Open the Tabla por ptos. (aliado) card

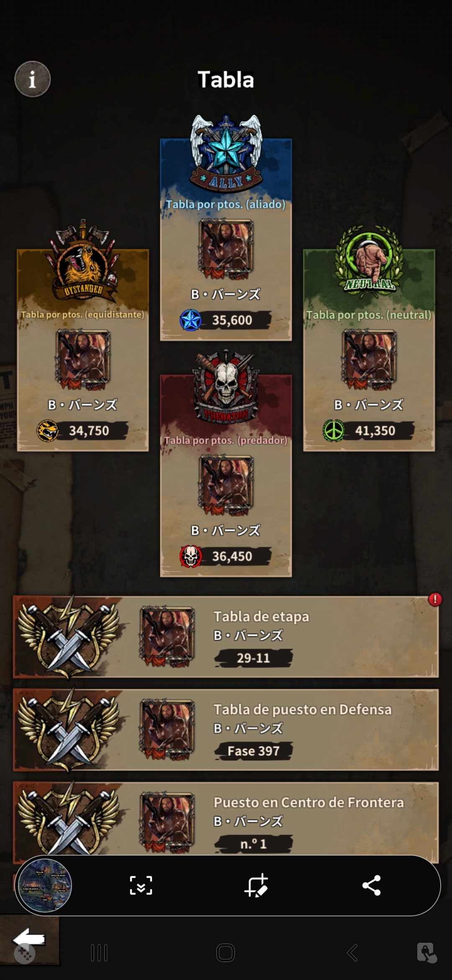[226, 240]
